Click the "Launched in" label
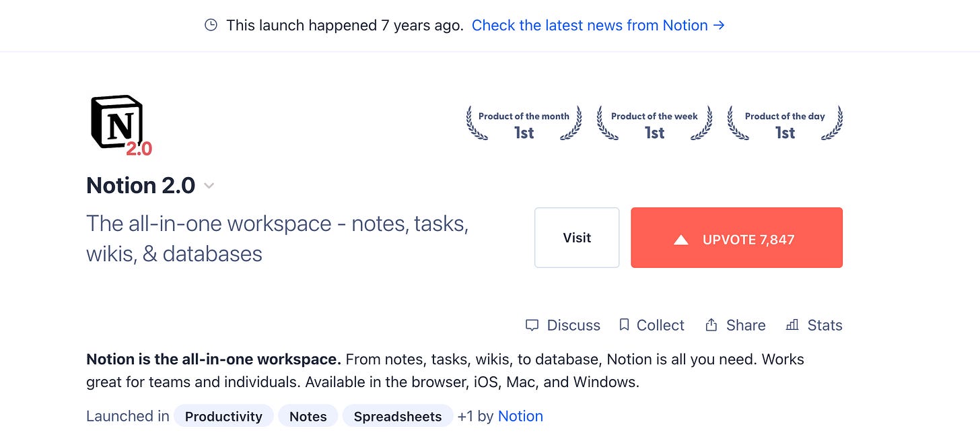The height and width of the screenshot is (445, 980). point(128,416)
